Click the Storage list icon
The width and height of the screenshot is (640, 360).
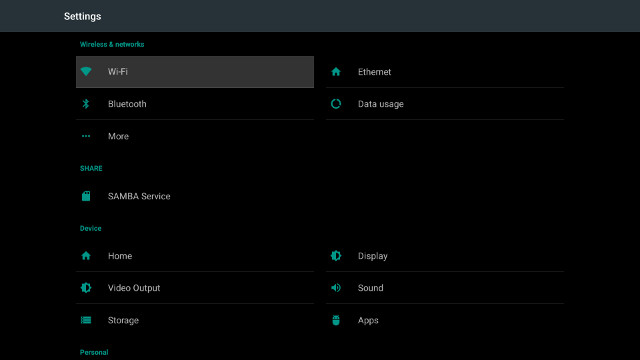86,320
